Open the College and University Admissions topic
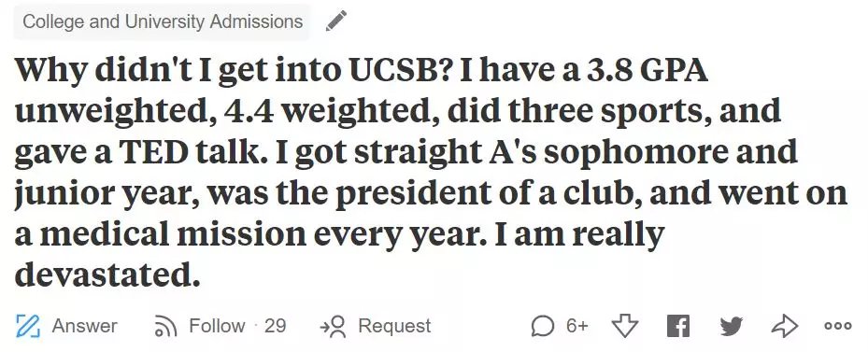The image size is (868, 352). [163, 21]
